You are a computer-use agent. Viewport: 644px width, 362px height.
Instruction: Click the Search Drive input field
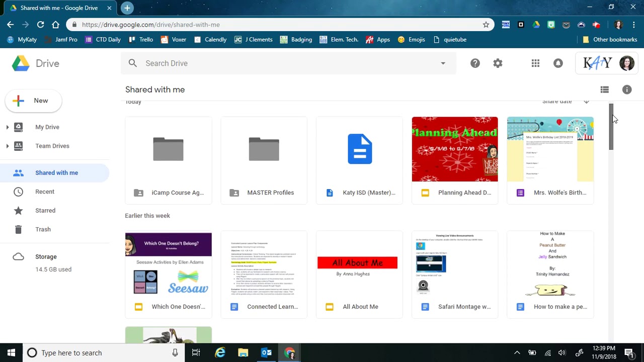tap(288, 63)
